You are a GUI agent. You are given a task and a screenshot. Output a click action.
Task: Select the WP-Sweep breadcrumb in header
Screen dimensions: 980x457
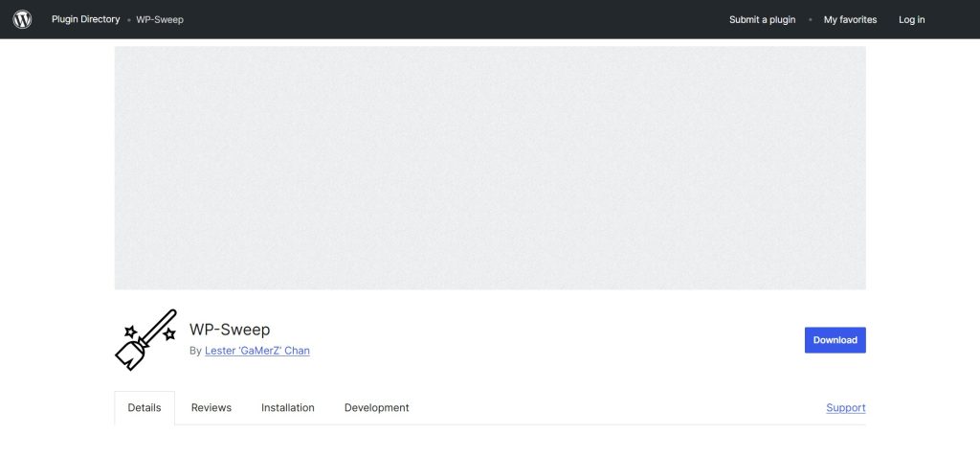pos(160,19)
